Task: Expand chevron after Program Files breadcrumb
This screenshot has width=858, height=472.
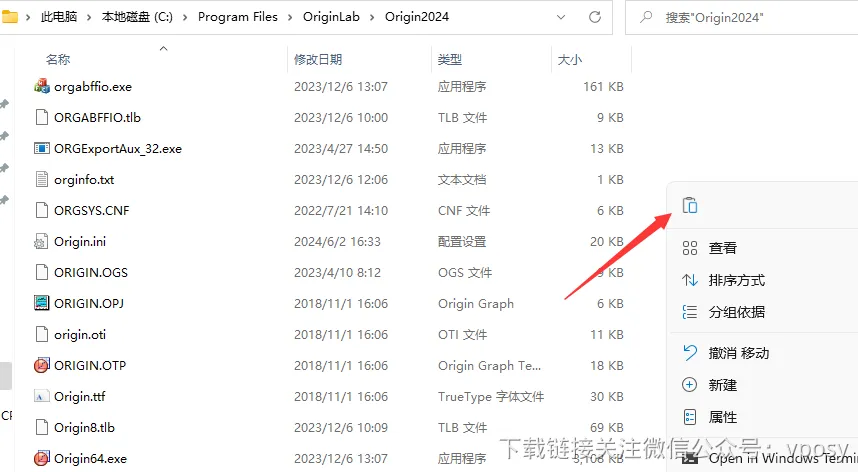Action: click(290, 17)
